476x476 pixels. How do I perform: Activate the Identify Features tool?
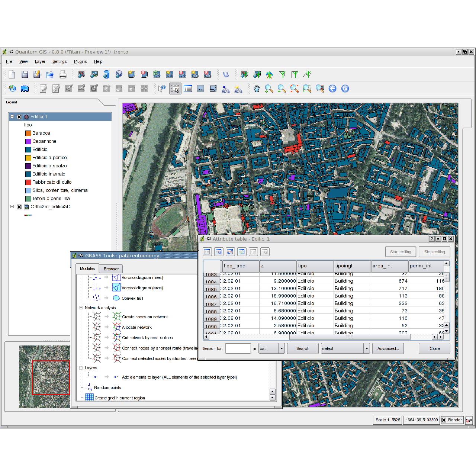[161, 89]
